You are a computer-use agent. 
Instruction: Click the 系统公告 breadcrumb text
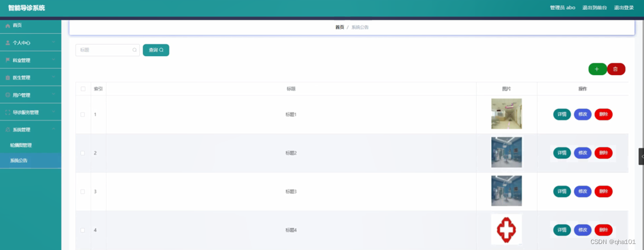coord(360,27)
